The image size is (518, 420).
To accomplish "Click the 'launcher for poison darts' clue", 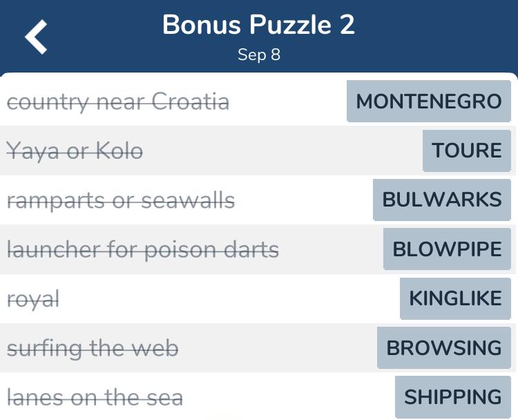I will click(x=143, y=250).
